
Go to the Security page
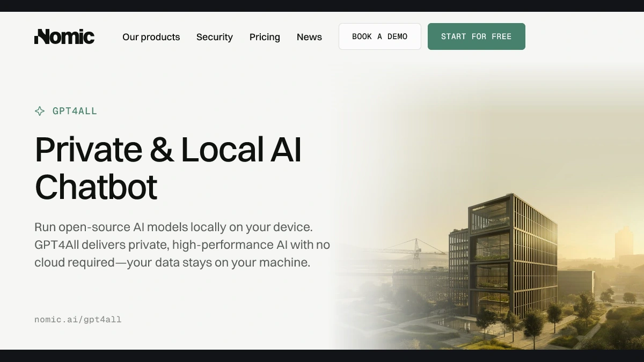click(x=215, y=37)
